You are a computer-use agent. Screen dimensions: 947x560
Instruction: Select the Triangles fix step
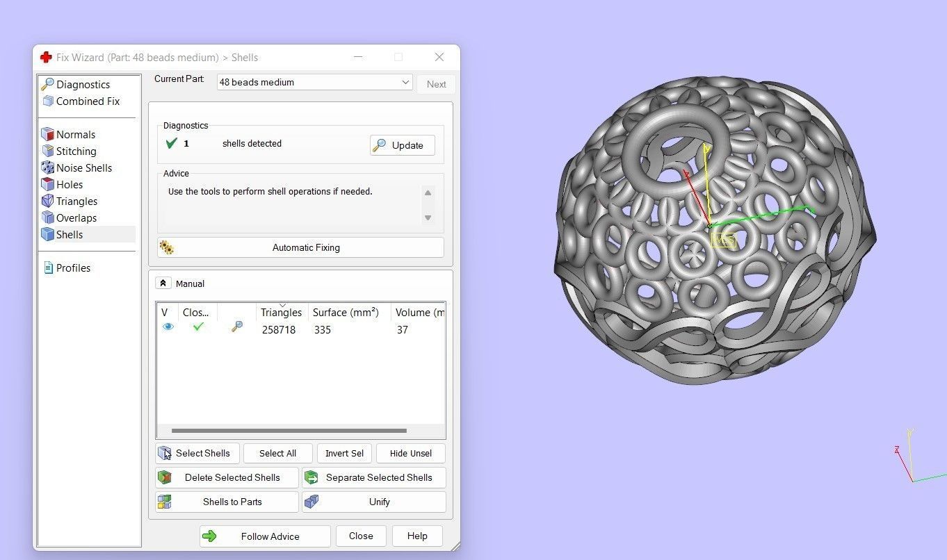coord(69,201)
